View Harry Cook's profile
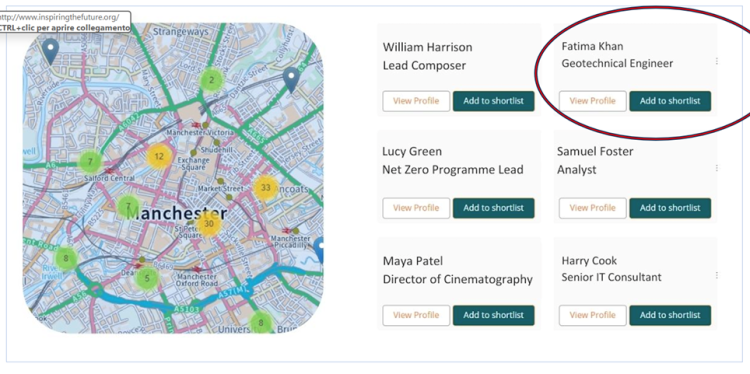This screenshot has height=374, width=750. point(593,315)
